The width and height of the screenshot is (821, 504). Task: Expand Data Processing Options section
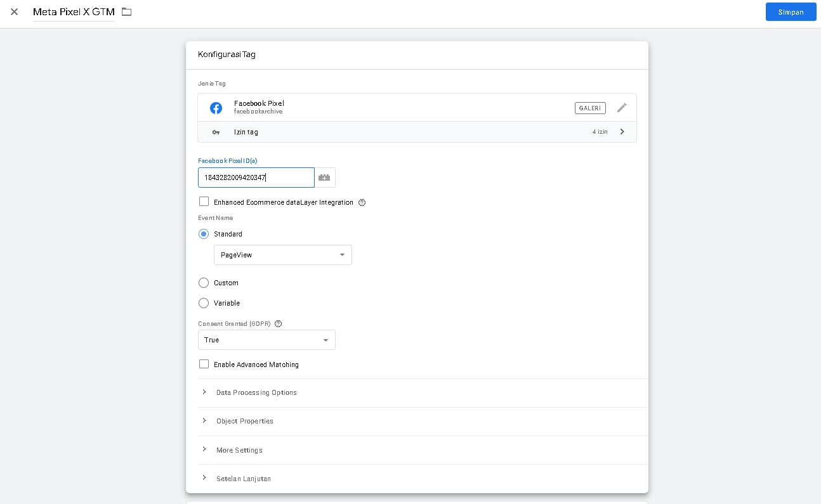[423, 392]
